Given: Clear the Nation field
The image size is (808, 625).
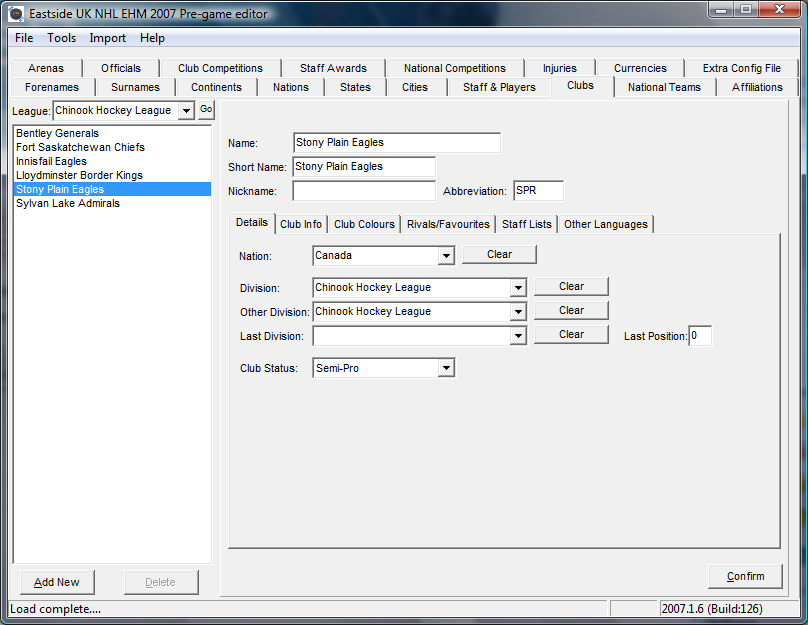Looking at the screenshot, I should (499, 255).
